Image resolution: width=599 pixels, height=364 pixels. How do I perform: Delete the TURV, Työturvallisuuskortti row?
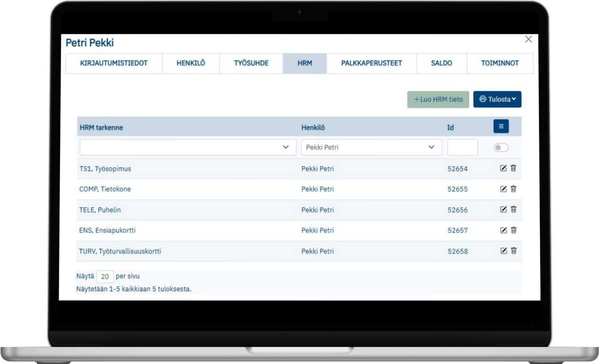[x=513, y=251]
